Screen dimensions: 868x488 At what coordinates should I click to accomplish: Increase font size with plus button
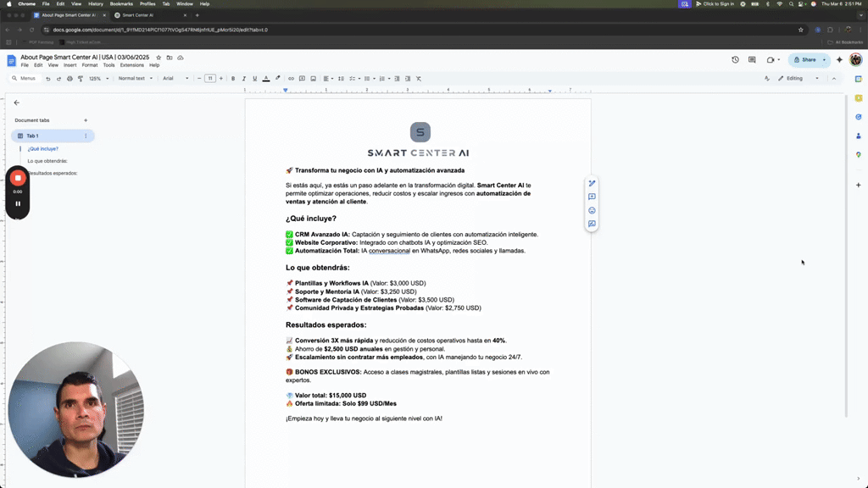tap(221, 79)
